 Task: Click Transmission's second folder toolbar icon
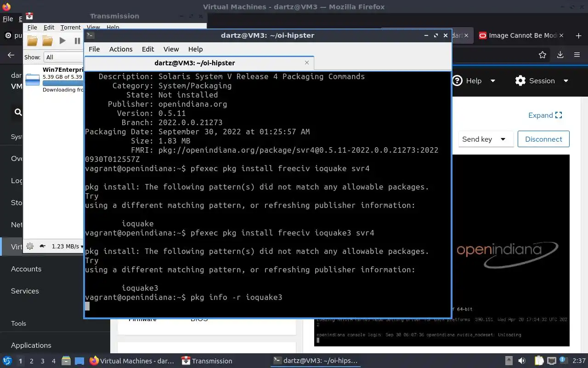pyautogui.click(x=47, y=41)
